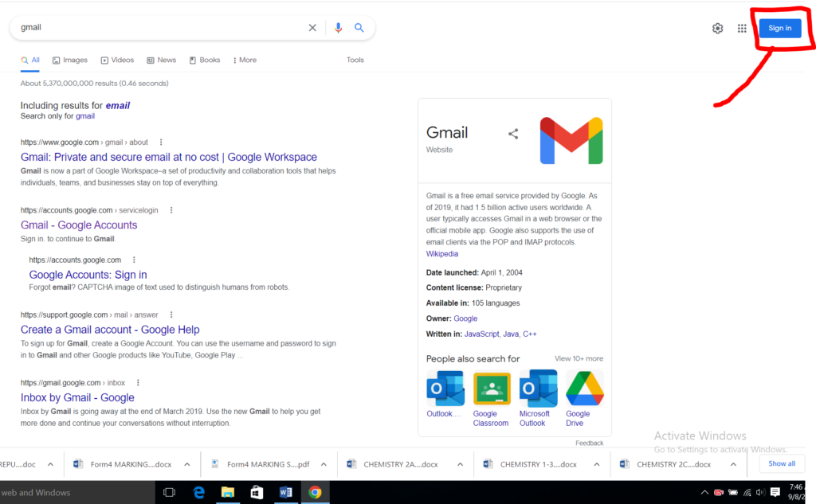Switch to the Images tab
816x504 pixels.
point(70,61)
